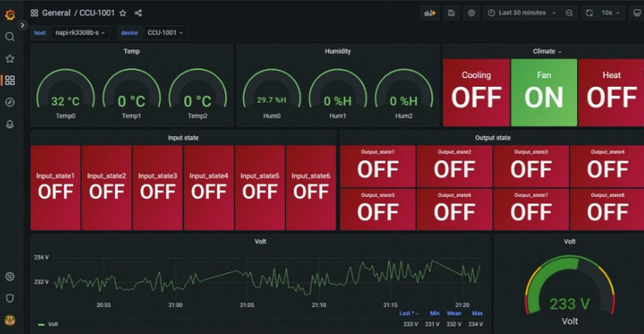
Task: Click the Fan ON status panel
Action: [x=544, y=92]
